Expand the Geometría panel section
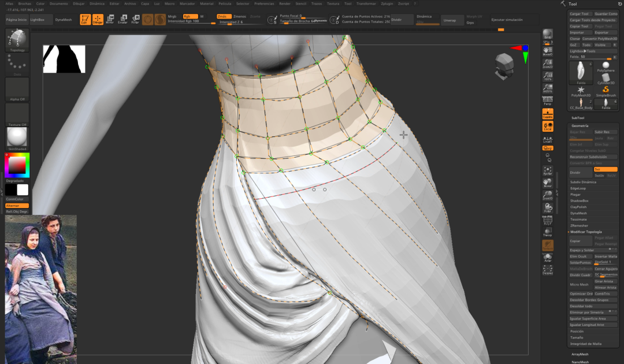The height and width of the screenshot is (364, 624). (580, 125)
